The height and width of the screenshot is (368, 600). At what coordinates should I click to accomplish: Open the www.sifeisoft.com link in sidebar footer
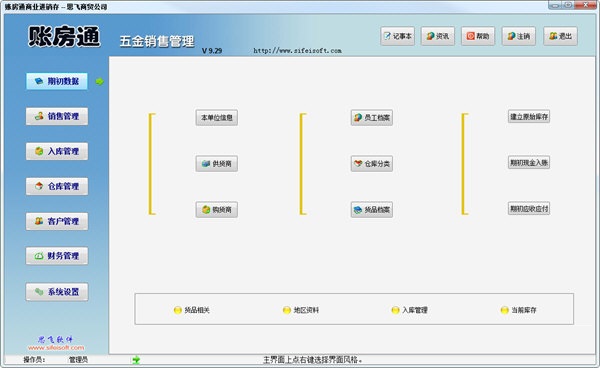pos(56,348)
